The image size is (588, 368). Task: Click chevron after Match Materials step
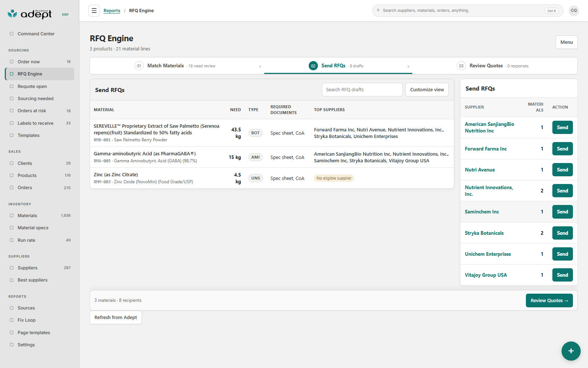[x=260, y=67]
